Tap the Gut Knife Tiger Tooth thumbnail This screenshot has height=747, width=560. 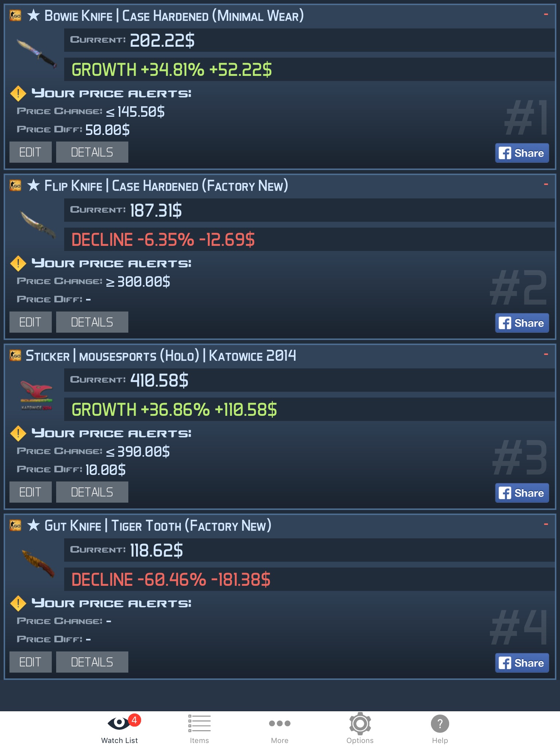point(38,564)
